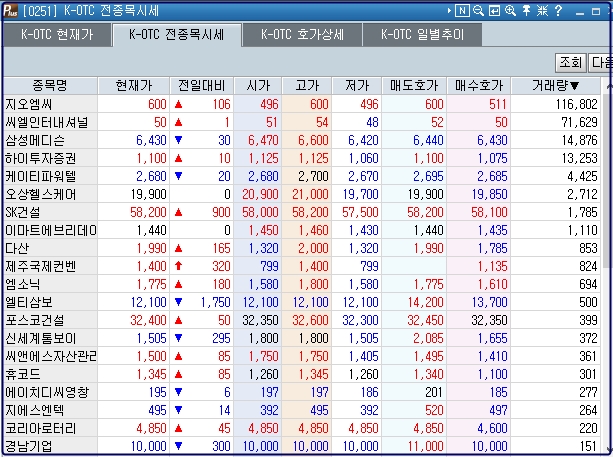Select the K-OTC 전종목시세 tab

pos(177,35)
